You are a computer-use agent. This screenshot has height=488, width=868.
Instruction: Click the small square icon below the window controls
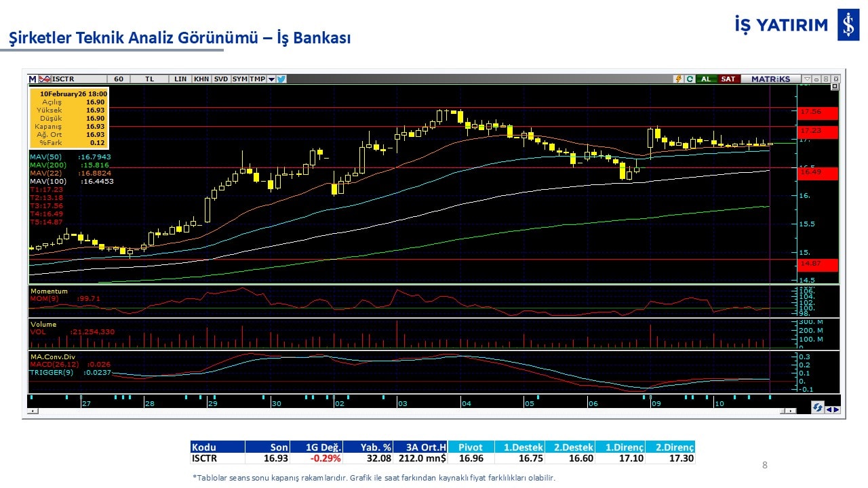coord(835,87)
